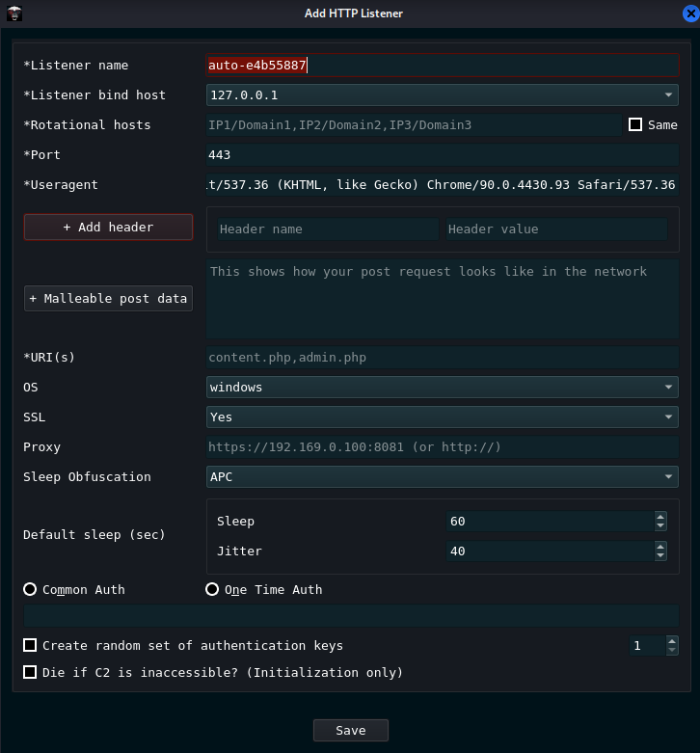Screen dimensions: 700x753
Task: Expand the Sleep Obfuscation APC dropdown
Action: (443, 476)
